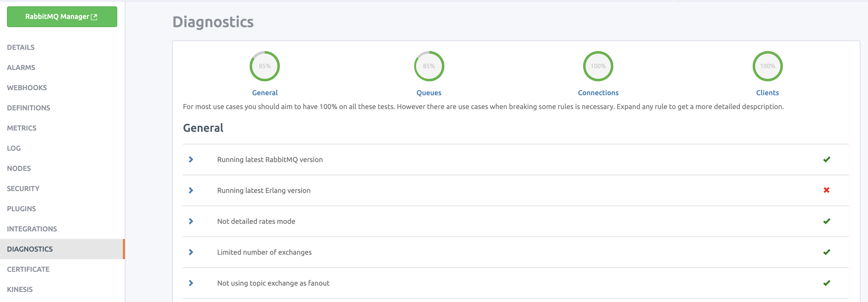Expand Limited number of exchanges chevron

click(191, 252)
